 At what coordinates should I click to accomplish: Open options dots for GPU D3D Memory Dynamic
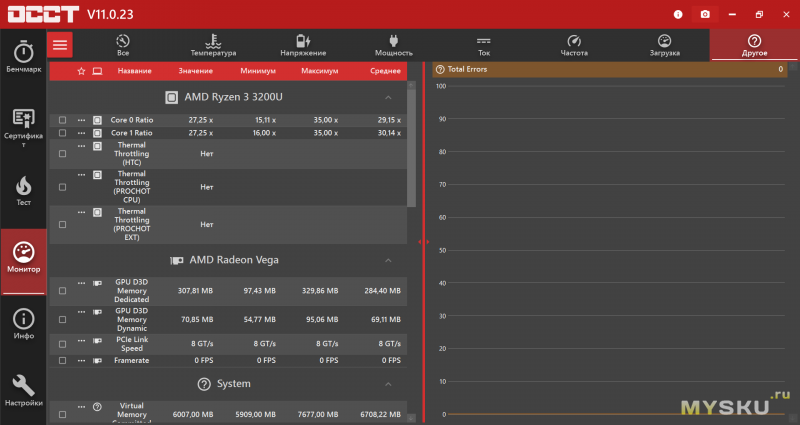(x=82, y=311)
